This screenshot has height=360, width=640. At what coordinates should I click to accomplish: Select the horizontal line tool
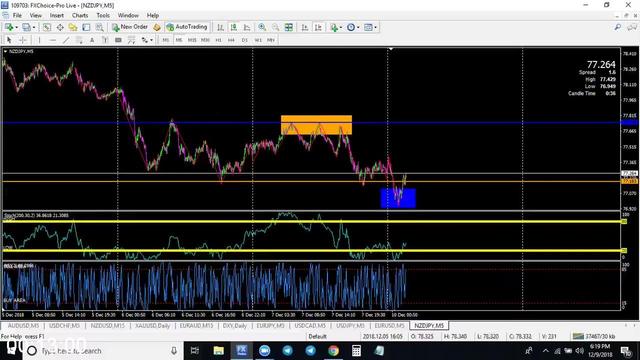53,40
